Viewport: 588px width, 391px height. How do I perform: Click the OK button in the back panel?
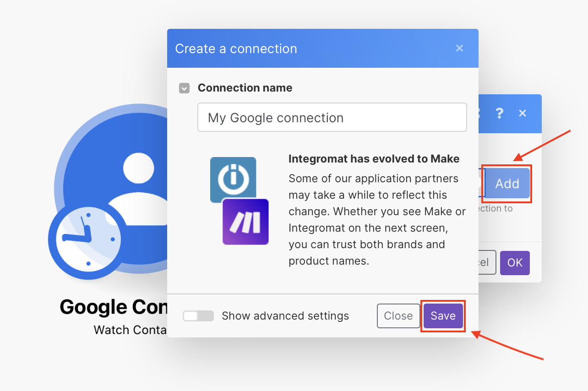coord(515,263)
